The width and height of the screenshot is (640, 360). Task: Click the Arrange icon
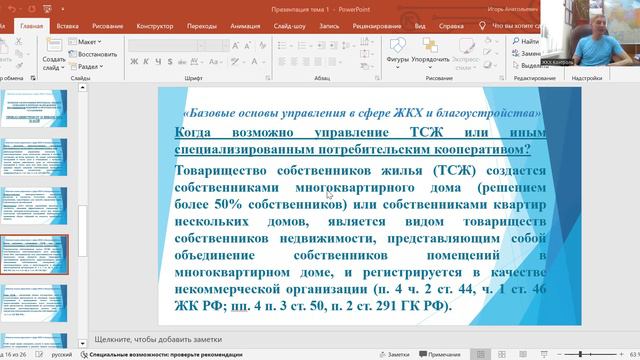coord(430,45)
